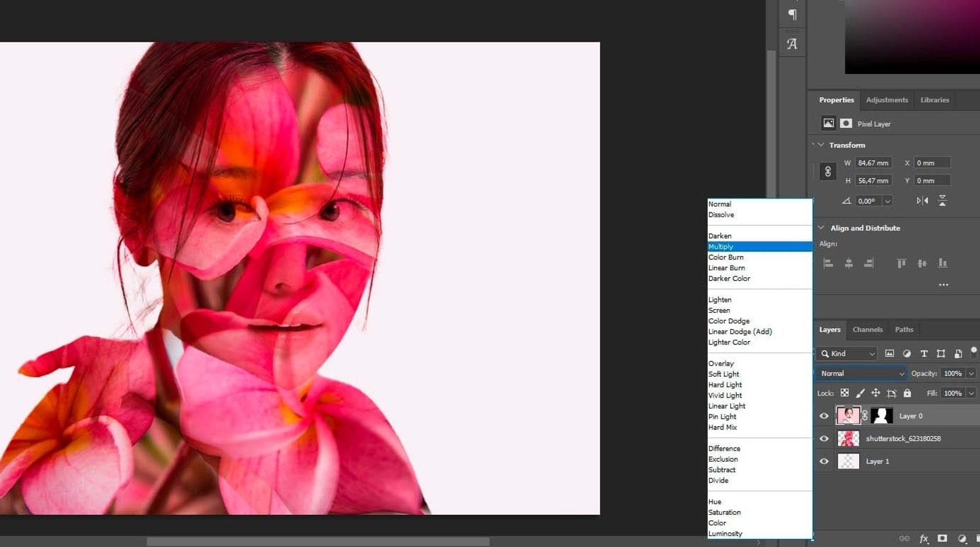Hide the shutterstock_623180258 layer
The width and height of the screenshot is (980, 547).
824,438
